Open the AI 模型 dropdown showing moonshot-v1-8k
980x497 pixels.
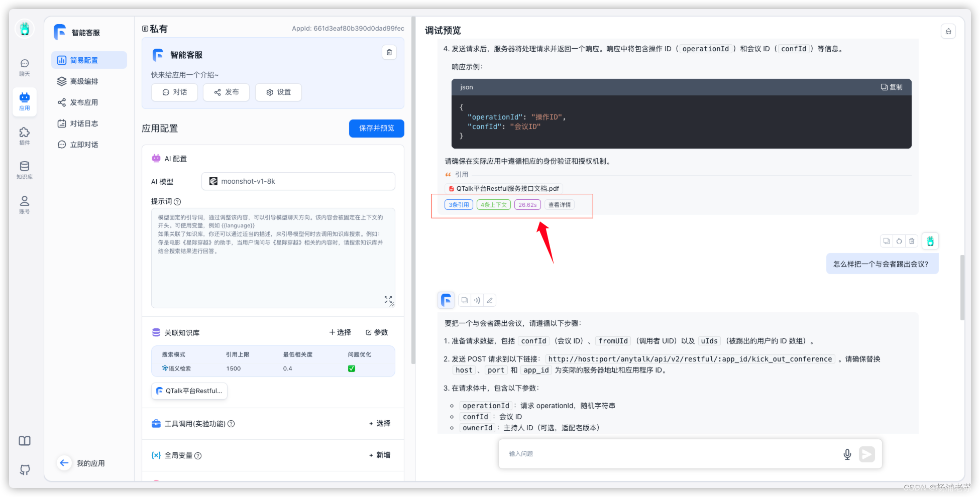tap(298, 181)
